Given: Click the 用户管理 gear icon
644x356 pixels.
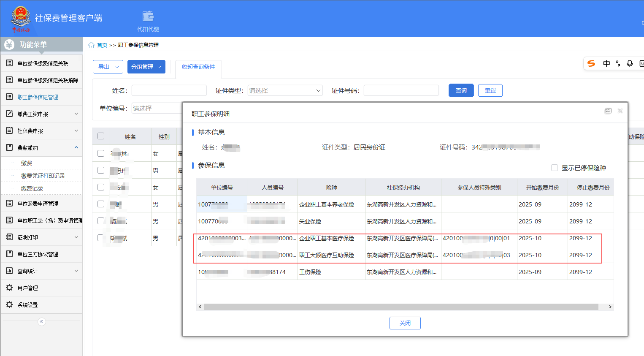Looking at the screenshot, I should (9, 288).
